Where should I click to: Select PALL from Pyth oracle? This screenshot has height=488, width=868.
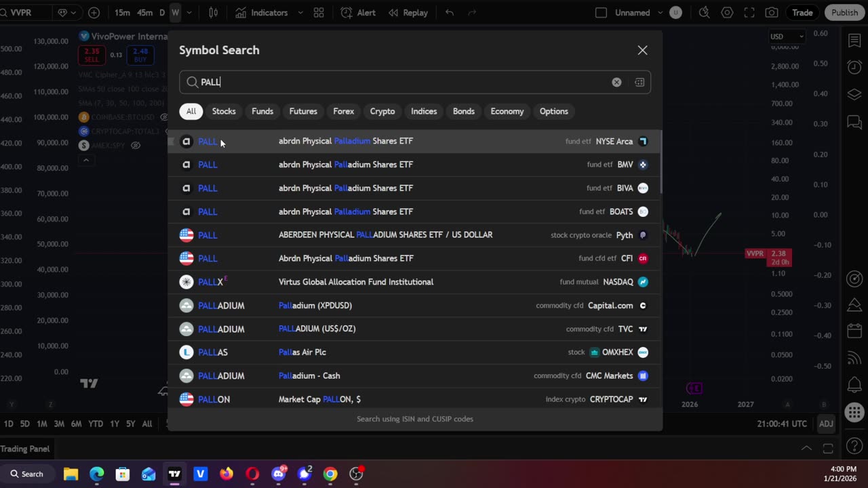pos(414,235)
